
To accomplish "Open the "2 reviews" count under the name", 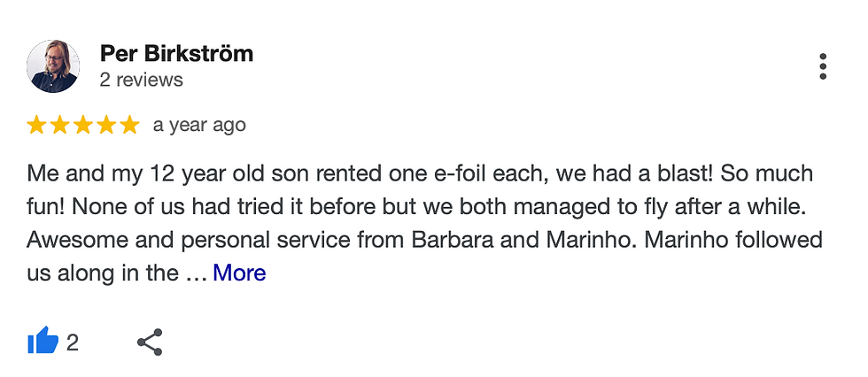I will [x=141, y=81].
